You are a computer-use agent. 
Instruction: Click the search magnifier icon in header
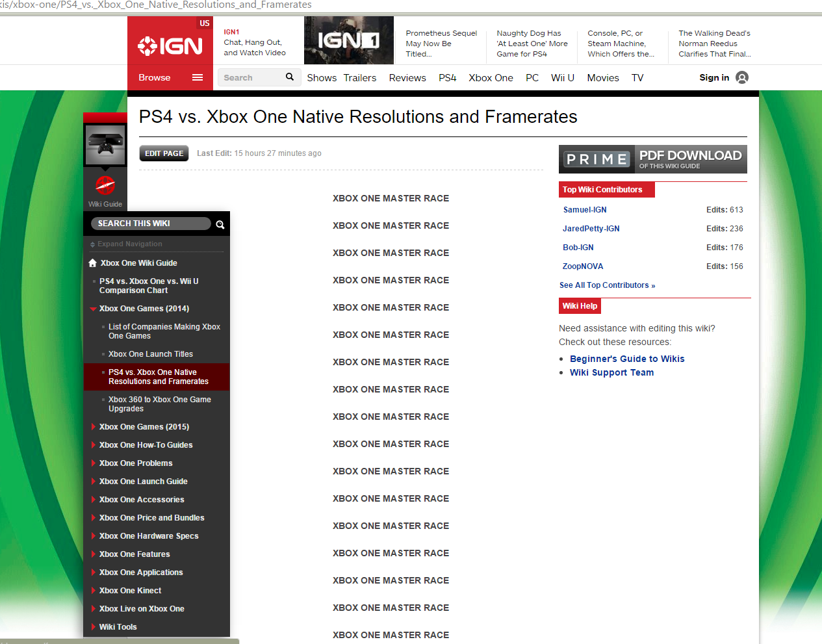pyautogui.click(x=290, y=77)
